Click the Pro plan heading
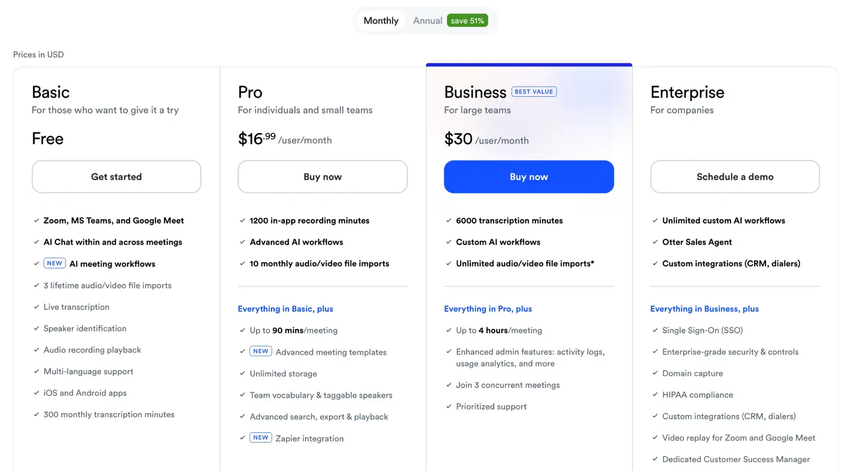Screen dimensions: 868x471 point(250,92)
